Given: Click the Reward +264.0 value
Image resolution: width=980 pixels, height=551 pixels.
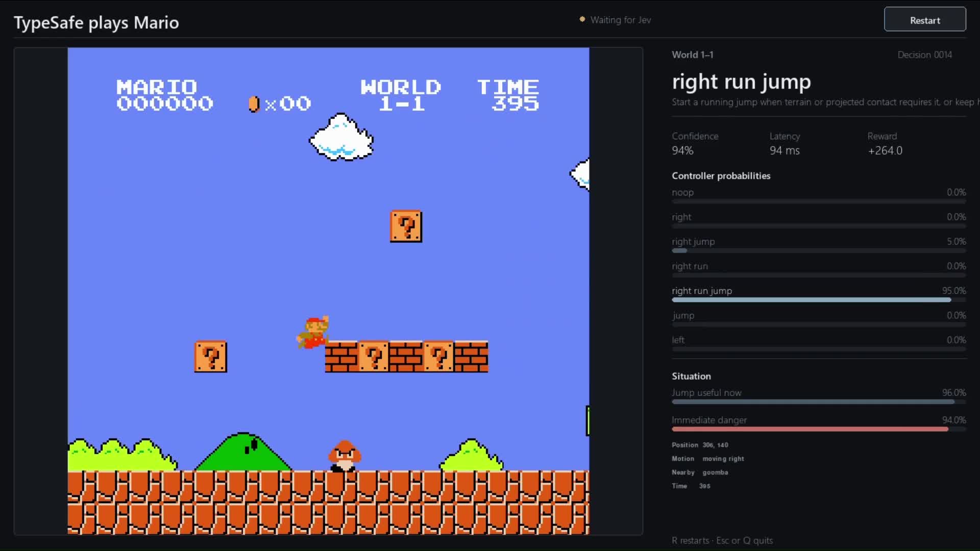Looking at the screenshot, I should tap(885, 151).
